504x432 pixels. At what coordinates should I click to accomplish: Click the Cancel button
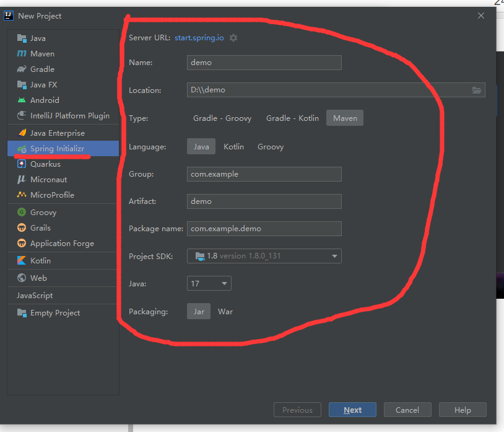coord(407,410)
